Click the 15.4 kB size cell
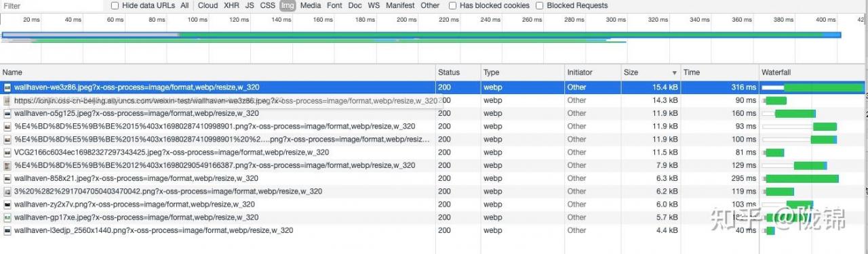The width and height of the screenshot is (868, 254). (651, 87)
